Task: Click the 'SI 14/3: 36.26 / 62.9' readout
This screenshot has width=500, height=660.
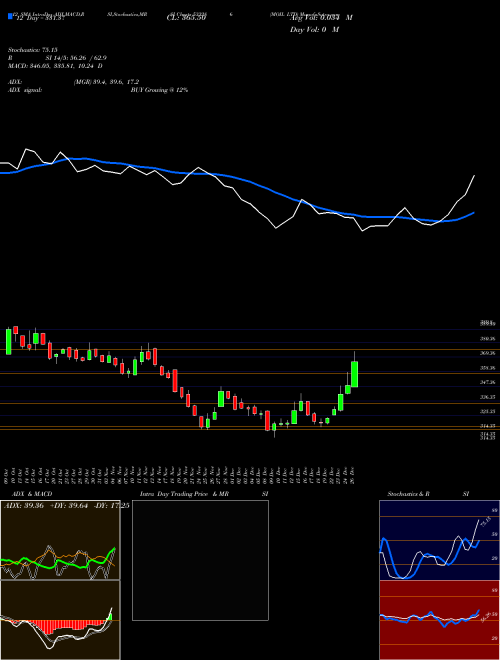Action: click(x=76, y=58)
